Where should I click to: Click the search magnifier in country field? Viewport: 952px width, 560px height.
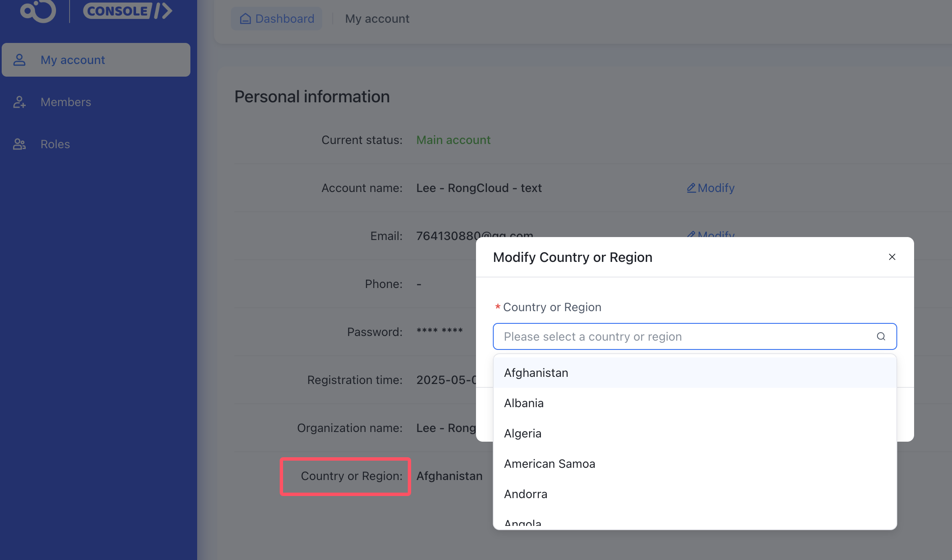click(881, 336)
